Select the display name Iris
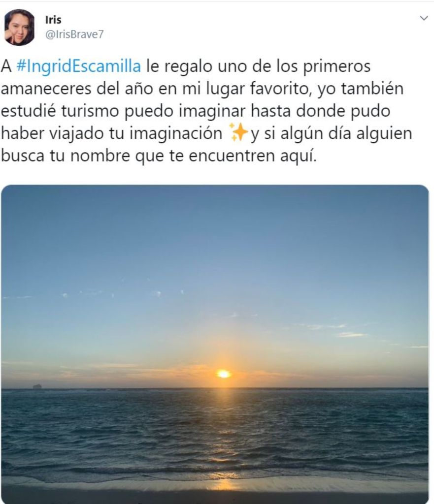Image resolution: width=434 pixels, height=504 pixels. point(53,20)
